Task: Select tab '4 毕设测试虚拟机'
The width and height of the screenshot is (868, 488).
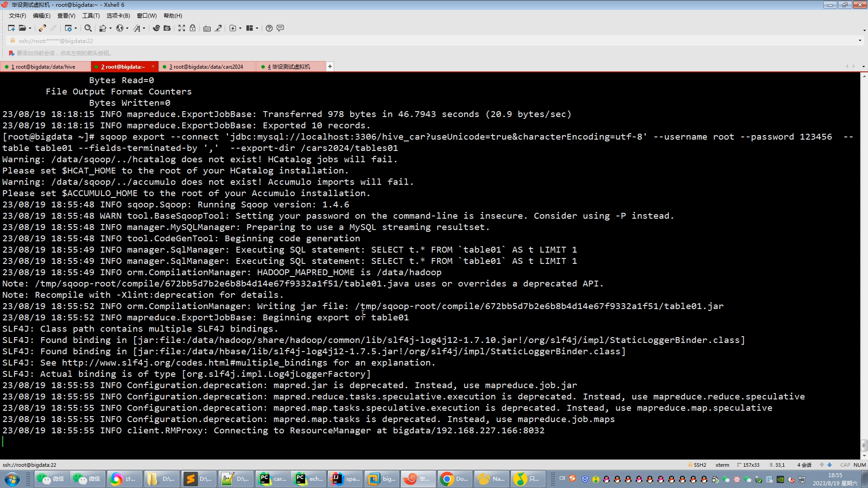Action: click(x=289, y=67)
